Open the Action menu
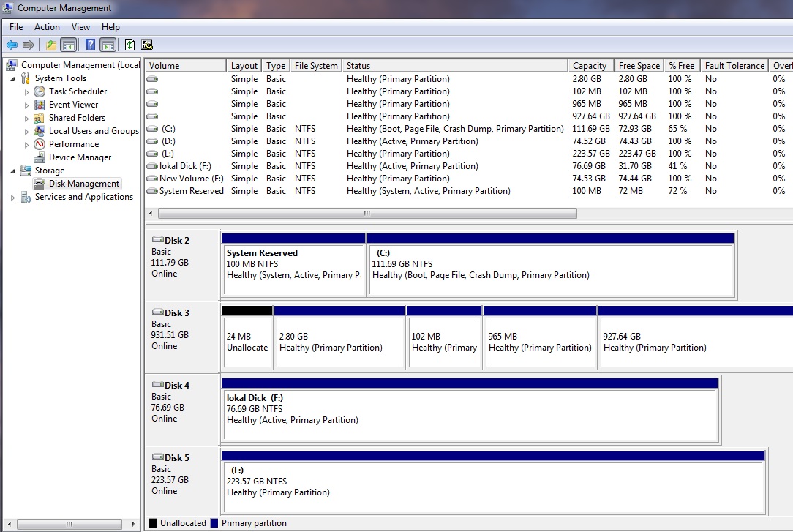 (x=47, y=27)
